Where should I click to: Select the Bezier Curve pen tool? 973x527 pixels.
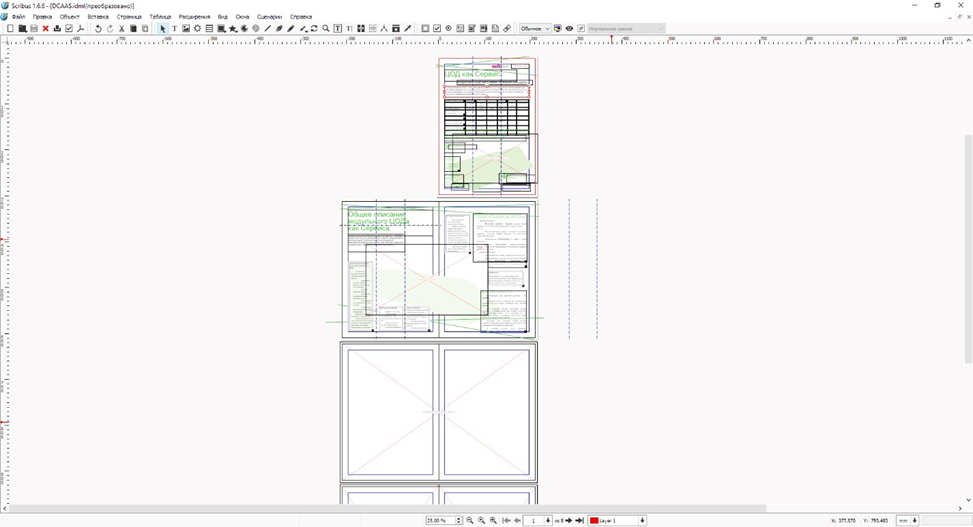[279, 29]
